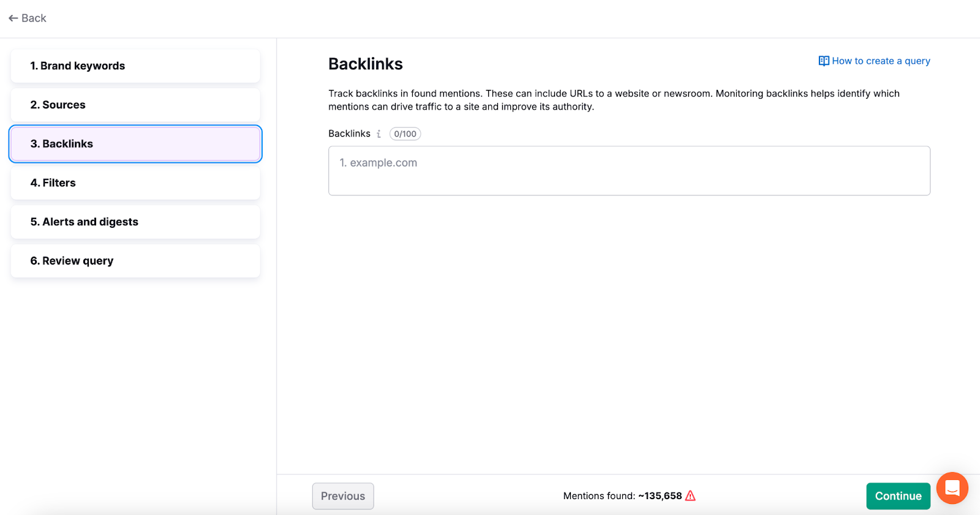
Task: Click the 0/100 backlinks counter badge
Action: click(x=405, y=134)
